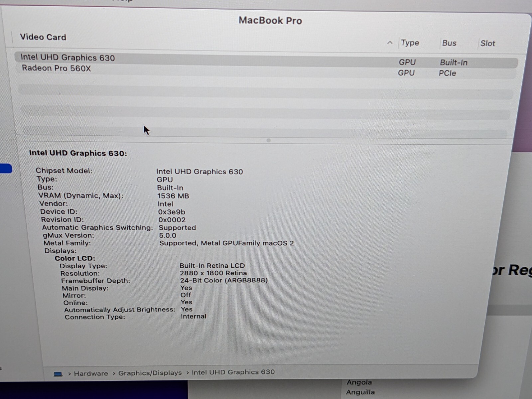Sort the list by Slot column header
Viewport: 532px width, 399px height.
(x=488, y=44)
